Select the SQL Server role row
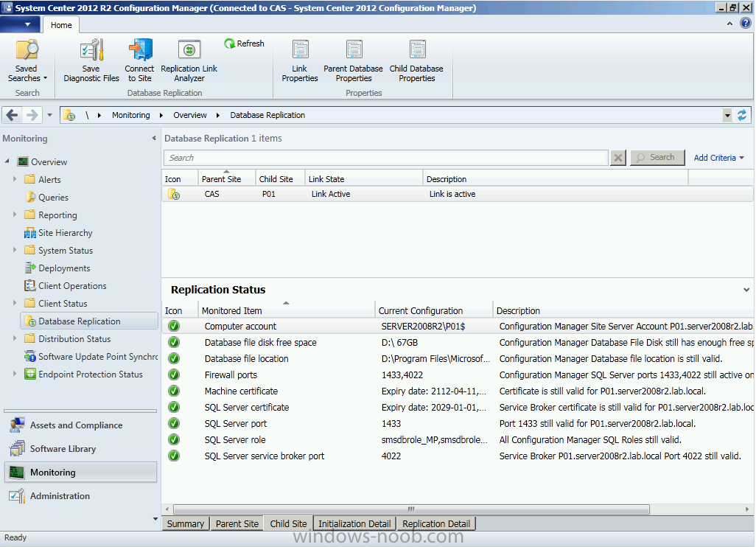The width and height of the screenshot is (756, 547). [x=458, y=440]
